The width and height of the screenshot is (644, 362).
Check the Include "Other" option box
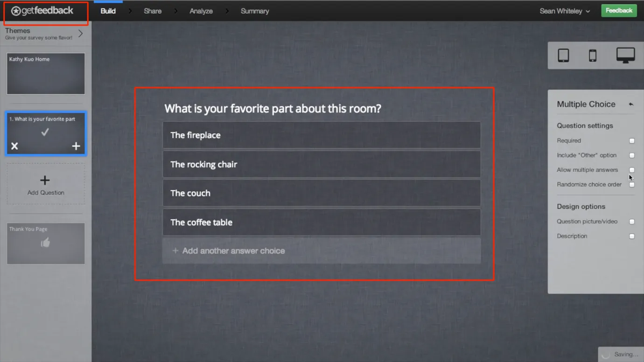(x=632, y=155)
